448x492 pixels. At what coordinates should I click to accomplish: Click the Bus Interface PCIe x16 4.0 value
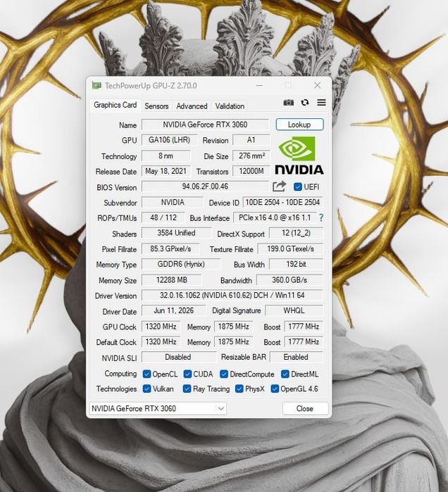275,217
